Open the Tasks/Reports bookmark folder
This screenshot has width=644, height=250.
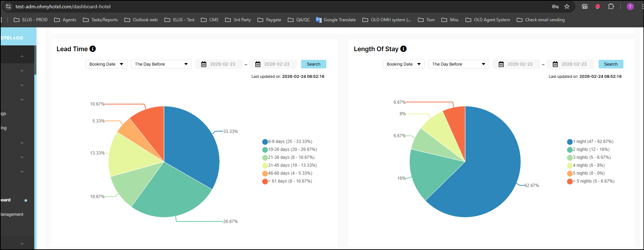(100, 20)
